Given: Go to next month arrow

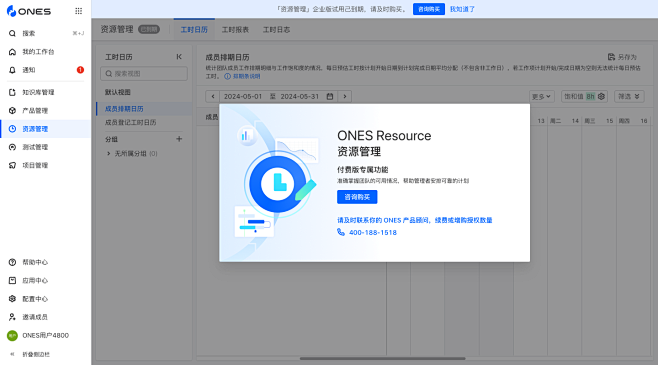Looking at the screenshot, I should pyautogui.click(x=345, y=96).
